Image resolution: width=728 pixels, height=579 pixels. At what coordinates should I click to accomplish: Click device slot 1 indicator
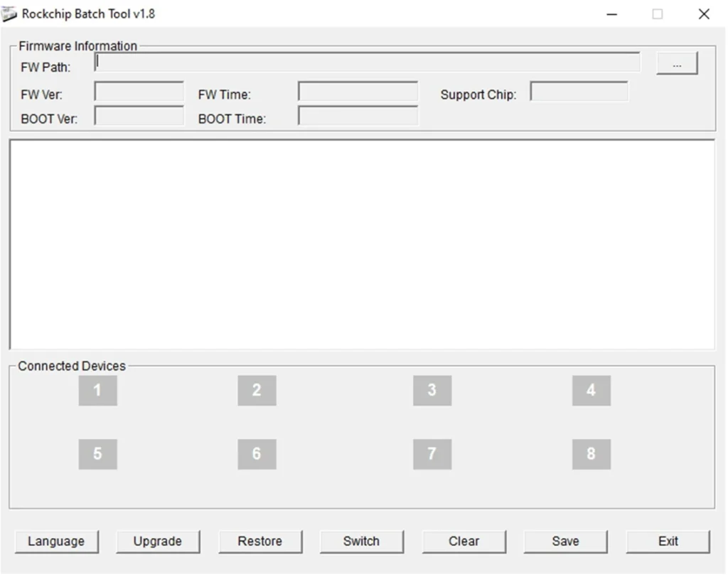click(x=97, y=391)
